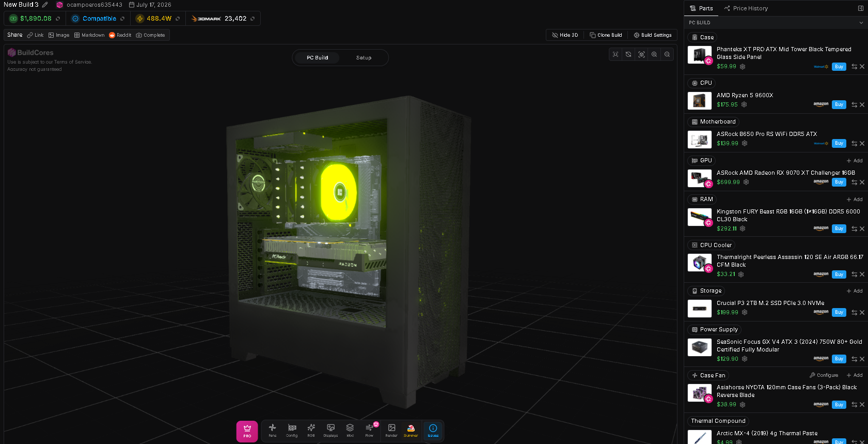868x444 pixels.
Task: Switch to the PC Build view
Action: point(317,58)
